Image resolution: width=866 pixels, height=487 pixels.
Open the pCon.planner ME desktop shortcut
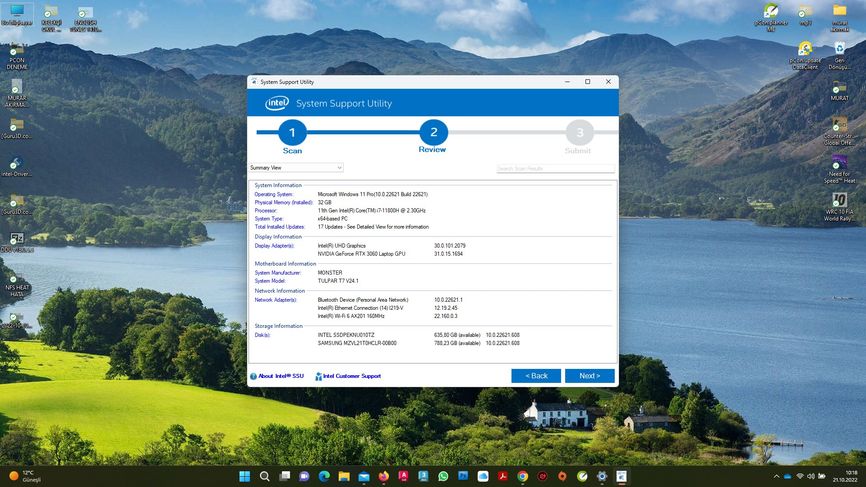point(770,17)
